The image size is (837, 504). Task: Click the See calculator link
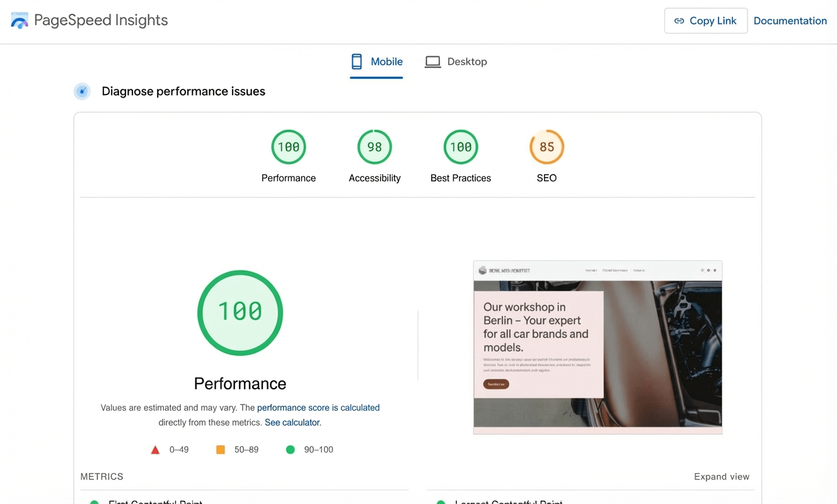click(292, 422)
